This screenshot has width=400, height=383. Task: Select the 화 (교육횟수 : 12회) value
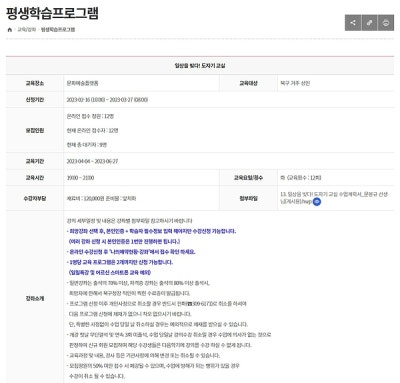[301, 178]
